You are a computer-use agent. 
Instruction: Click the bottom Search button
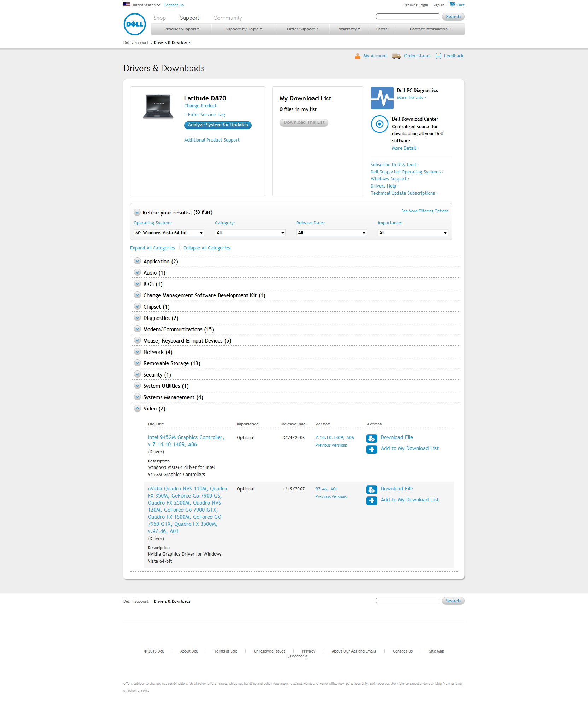coord(453,601)
